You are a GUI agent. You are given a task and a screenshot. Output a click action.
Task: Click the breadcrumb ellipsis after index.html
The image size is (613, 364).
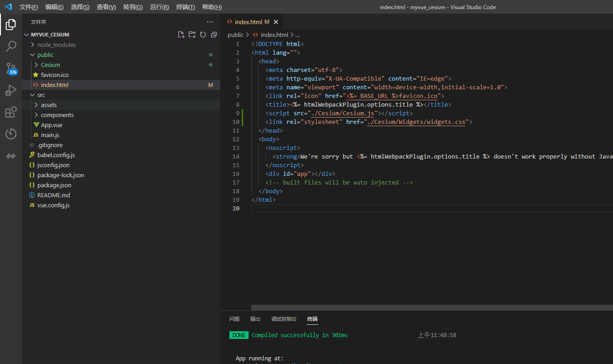[x=297, y=35]
